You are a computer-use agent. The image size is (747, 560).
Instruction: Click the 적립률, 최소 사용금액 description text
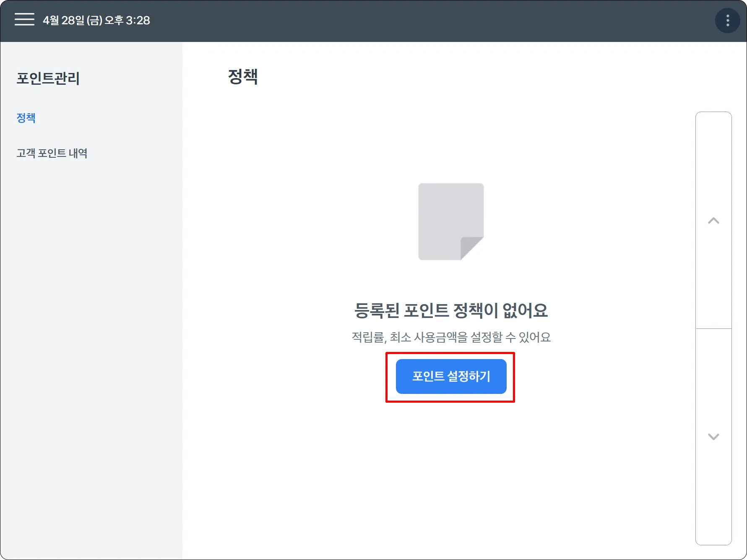[x=451, y=337]
